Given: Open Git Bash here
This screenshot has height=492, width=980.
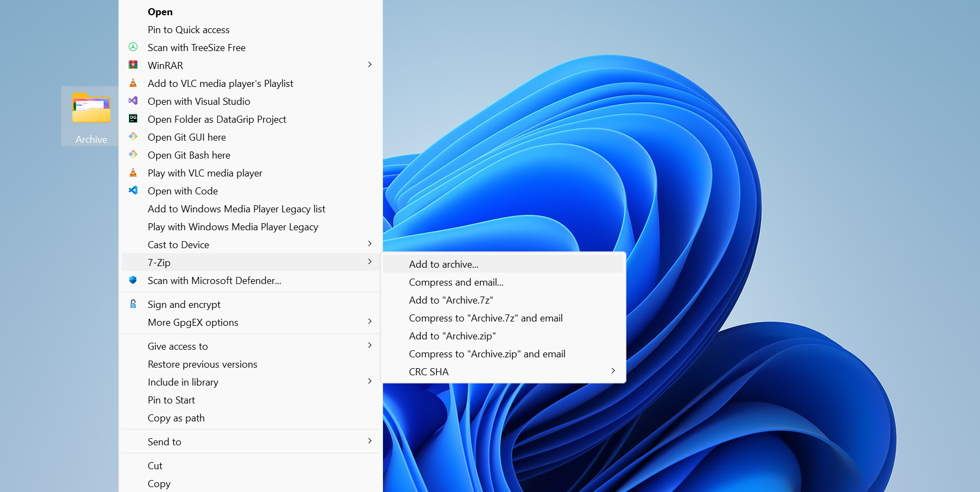Looking at the screenshot, I should 189,155.
